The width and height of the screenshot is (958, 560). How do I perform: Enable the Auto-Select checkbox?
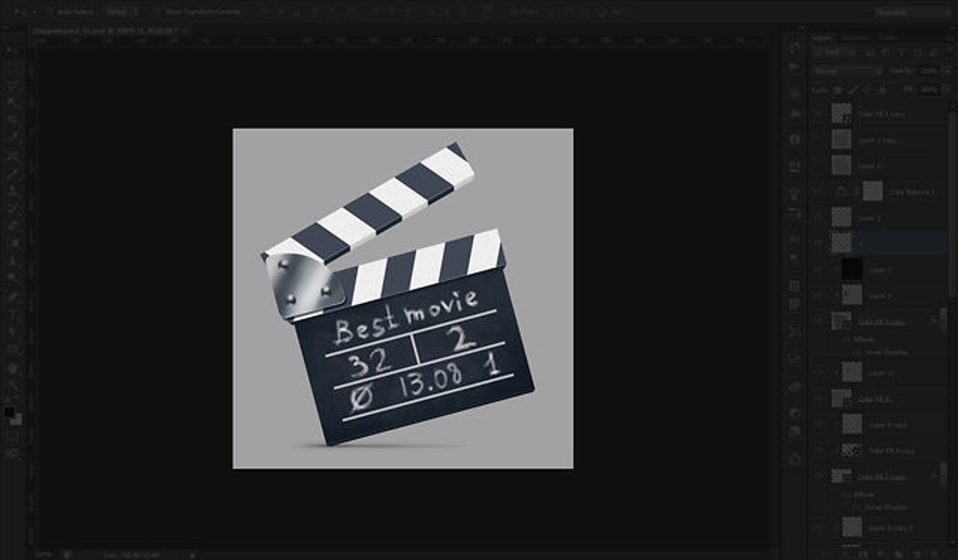[50, 12]
